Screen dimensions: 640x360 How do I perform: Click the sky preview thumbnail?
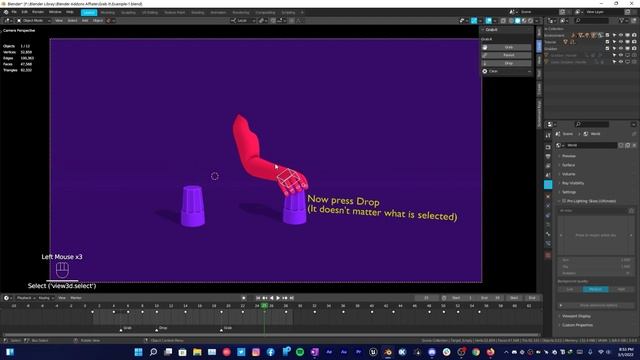click(x=596, y=235)
